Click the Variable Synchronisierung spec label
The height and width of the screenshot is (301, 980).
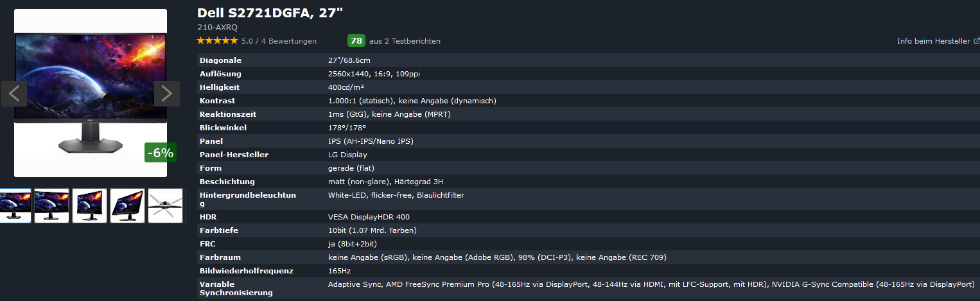236,288
